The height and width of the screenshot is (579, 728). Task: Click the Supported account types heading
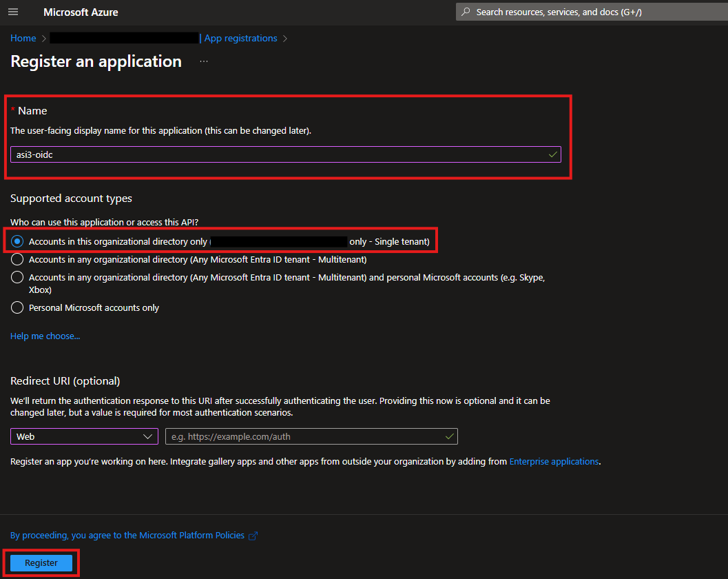pyautogui.click(x=71, y=199)
